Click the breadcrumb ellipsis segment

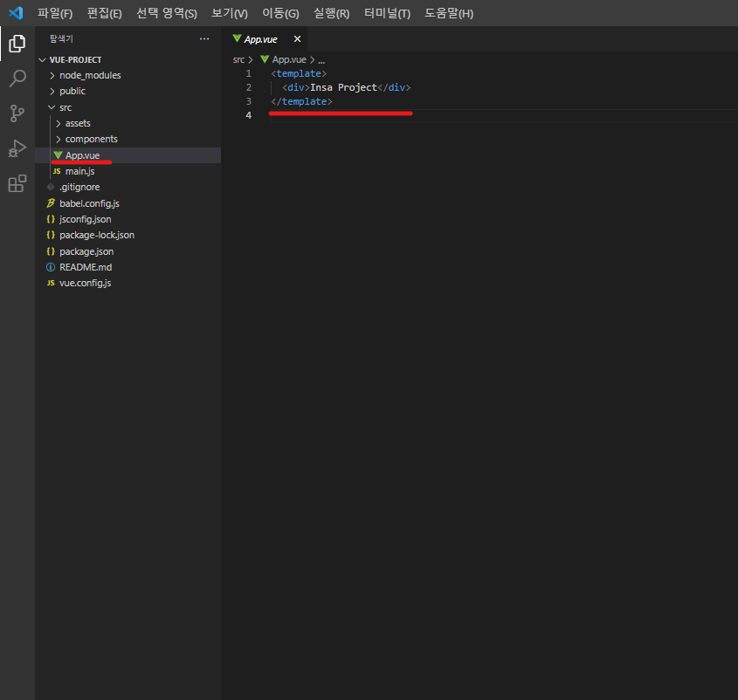[321, 60]
